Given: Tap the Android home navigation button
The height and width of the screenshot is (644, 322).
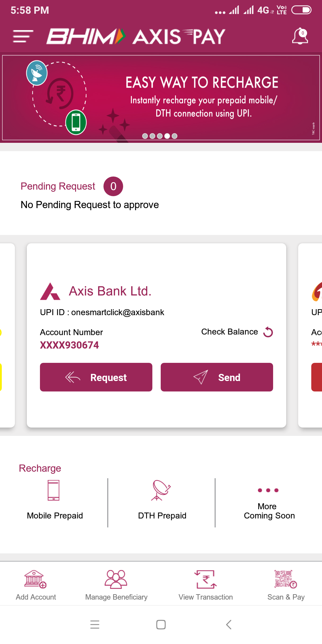Looking at the screenshot, I should tap(161, 624).
